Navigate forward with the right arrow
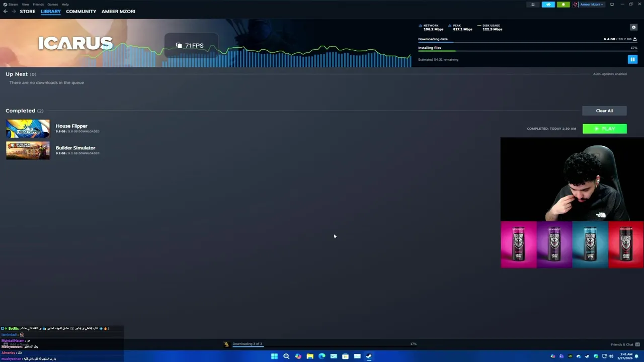This screenshot has width=644, height=362. [13, 11]
